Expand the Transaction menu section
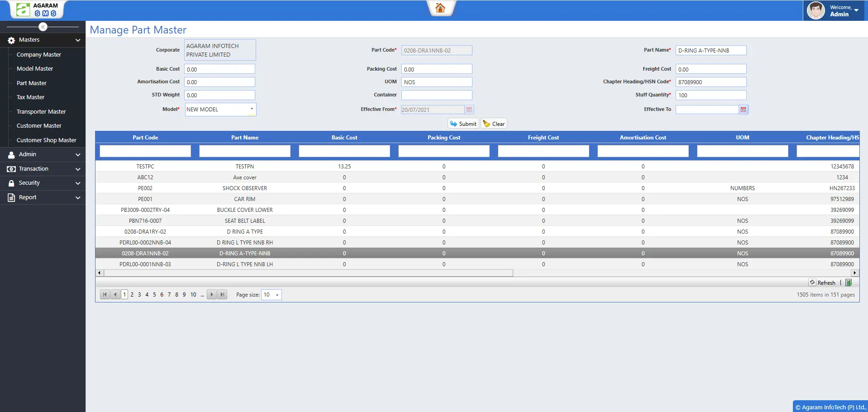The width and height of the screenshot is (868, 412). pyautogui.click(x=43, y=169)
